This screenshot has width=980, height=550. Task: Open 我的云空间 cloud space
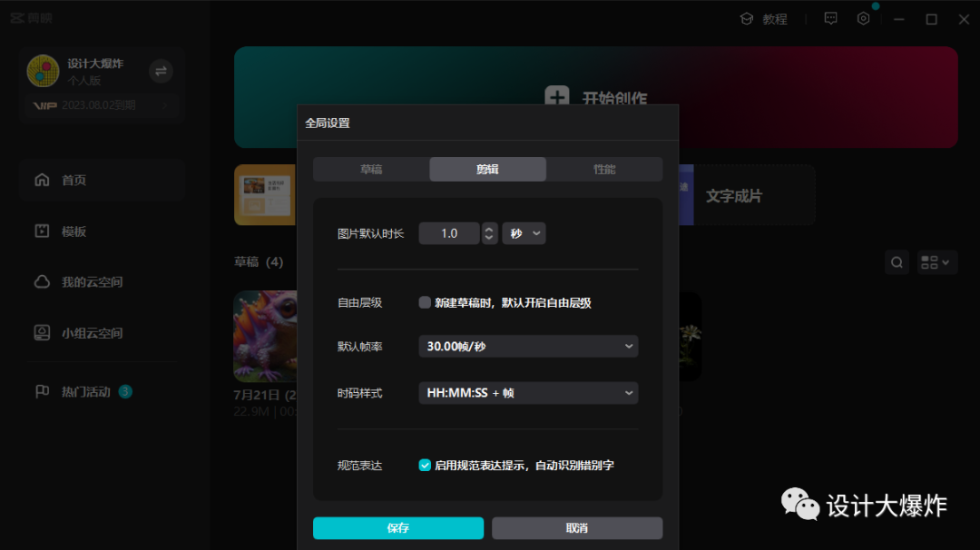click(91, 282)
